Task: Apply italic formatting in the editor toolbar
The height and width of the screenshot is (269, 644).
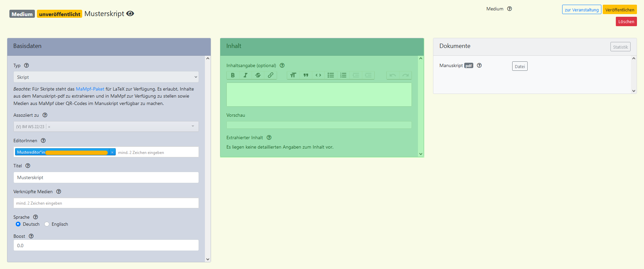Action: point(246,75)
